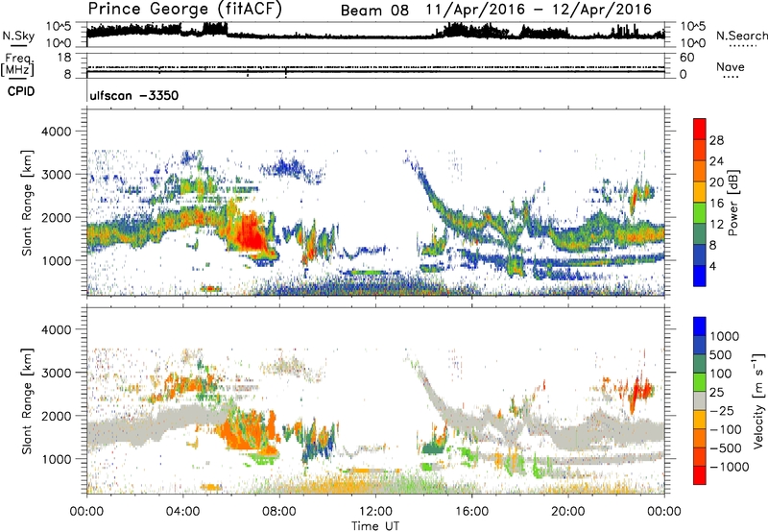Viewport: 768px width, 532px height.
Task: Click the '20:00' time tick label
Action: click(x=567, y=512)
